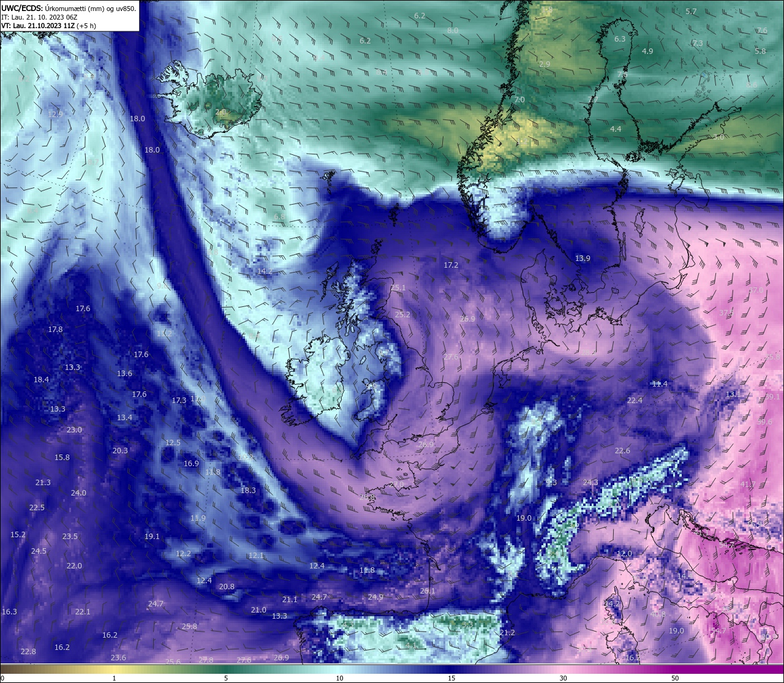784x683 pixels.
Task: Click the map value '25.1'
Action: pyautogui.click(x=398, y=288)
